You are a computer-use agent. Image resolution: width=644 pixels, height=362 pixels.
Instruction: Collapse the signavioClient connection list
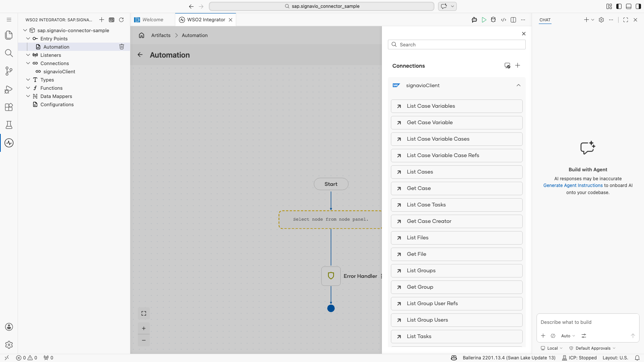pos(519,85)
